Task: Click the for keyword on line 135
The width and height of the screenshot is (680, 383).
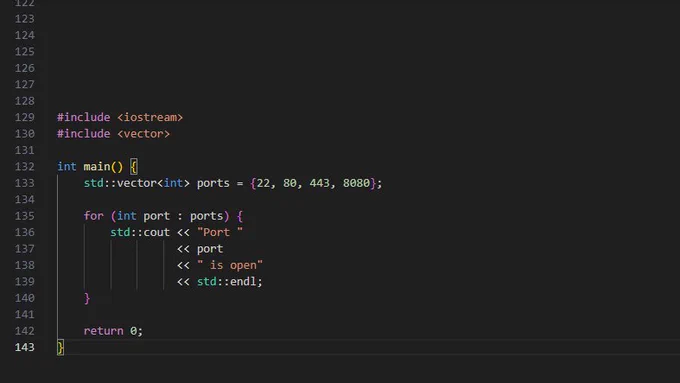Action: [94, 216]
